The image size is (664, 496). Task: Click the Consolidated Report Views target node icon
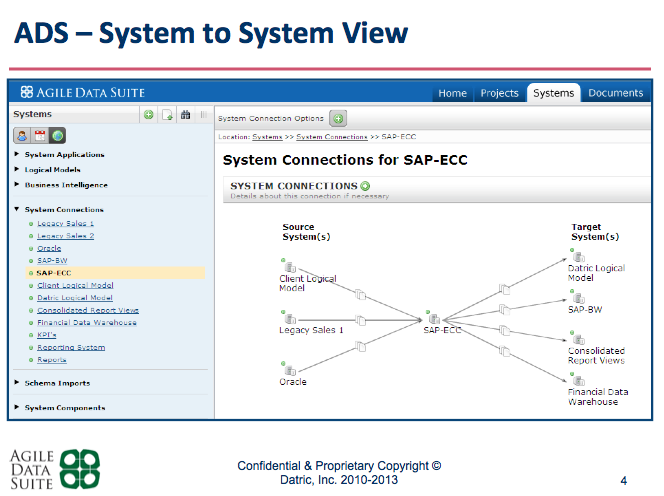pos(579,339)
